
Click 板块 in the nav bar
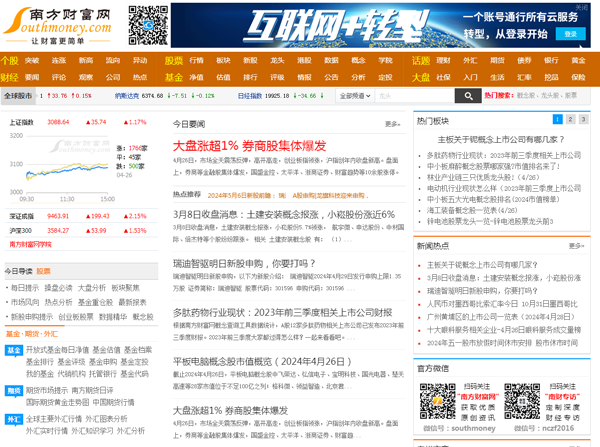223,60
